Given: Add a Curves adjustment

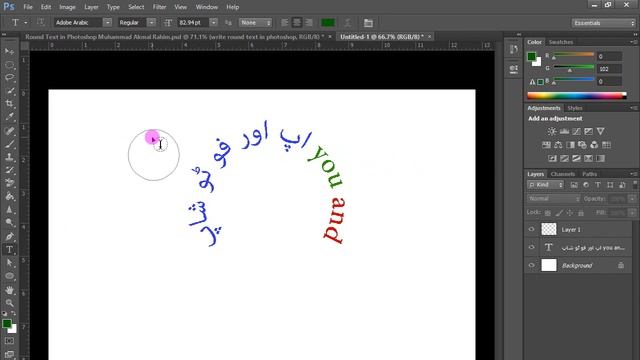Looking at the screenshot, I should 576,131.
